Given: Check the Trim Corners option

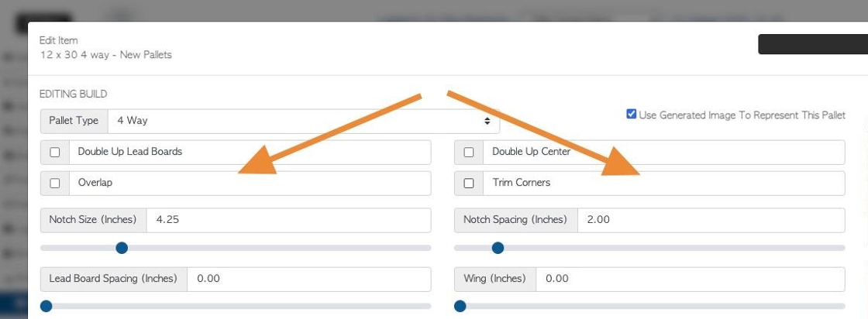Looking at the screenshot, I should [x=469, y=183].
